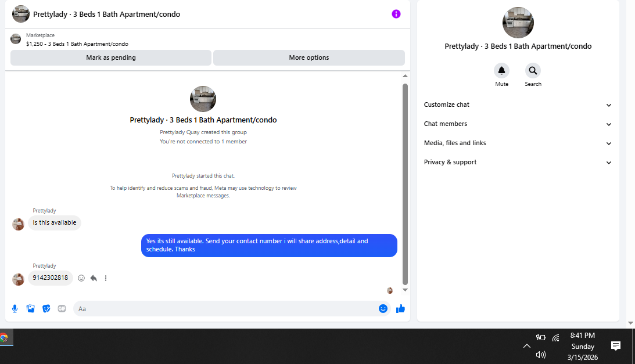Expand Privacy & support section
This screenshot has height=364, width=635.
tap(518, 162)
